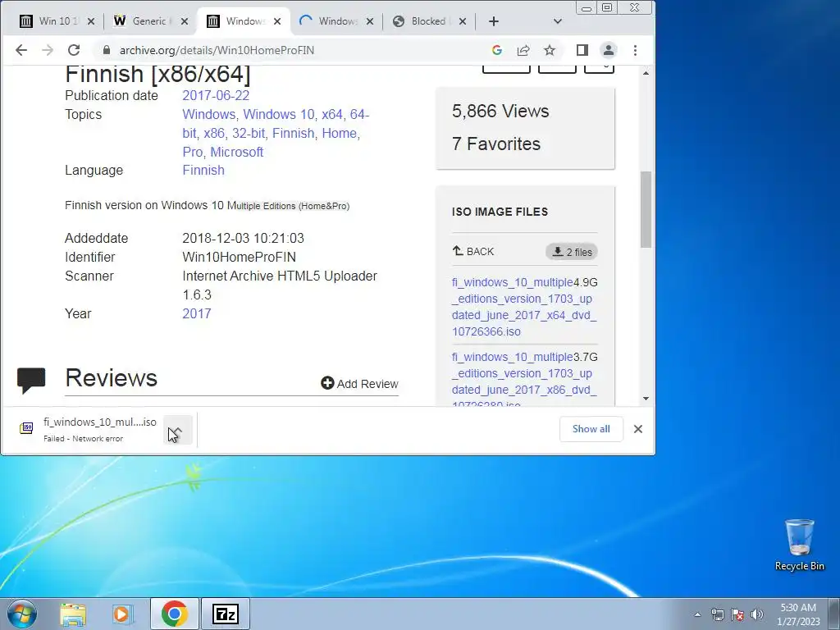Open the Home topic link
This screenshot has height=630, width=840.
click(340, 133)
